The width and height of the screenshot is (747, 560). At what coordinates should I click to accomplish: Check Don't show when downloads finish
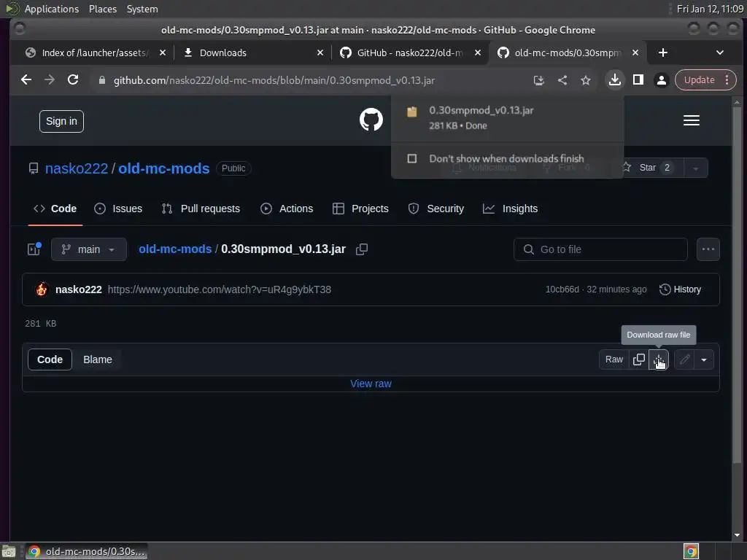pyautogui.click(x=412, y=158)
